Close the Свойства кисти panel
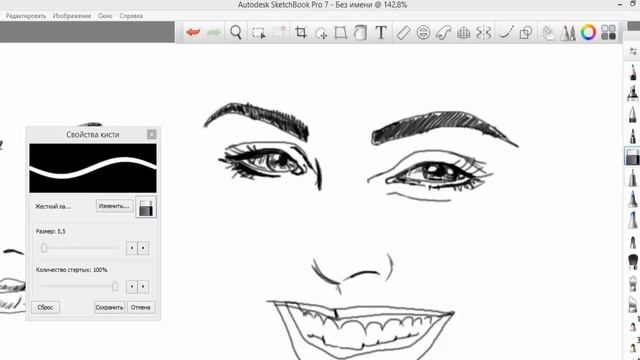640x360 pixels. tap(151, 134)
